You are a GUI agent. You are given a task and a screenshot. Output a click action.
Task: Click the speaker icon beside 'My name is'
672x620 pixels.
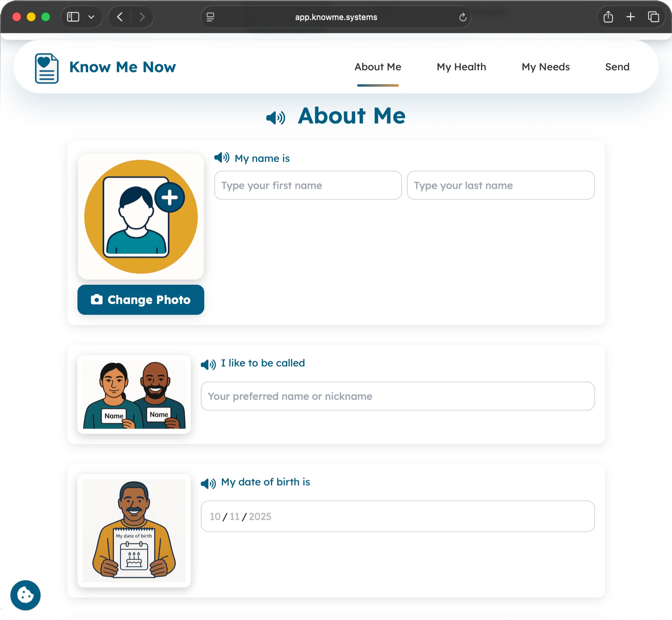click(x=222, y=157)
